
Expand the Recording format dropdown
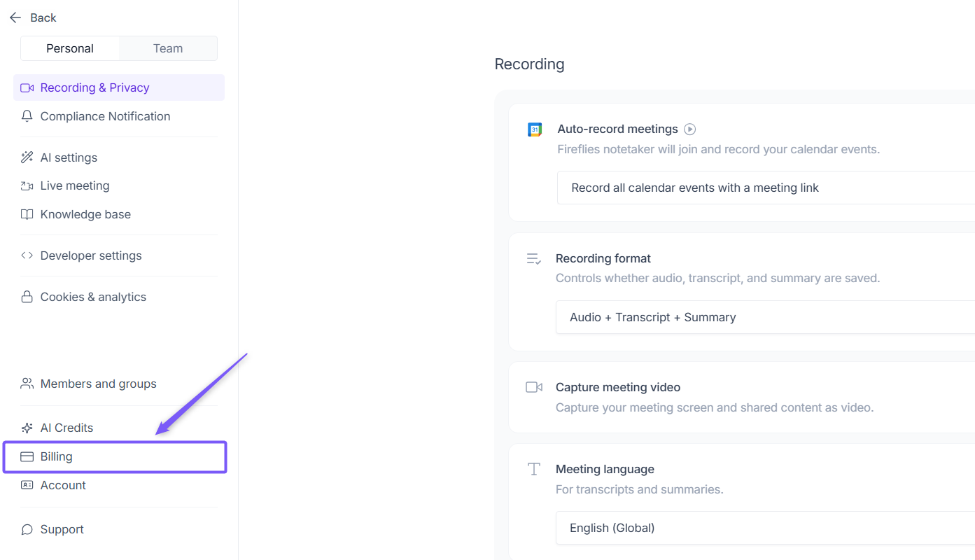coord(764,317)
